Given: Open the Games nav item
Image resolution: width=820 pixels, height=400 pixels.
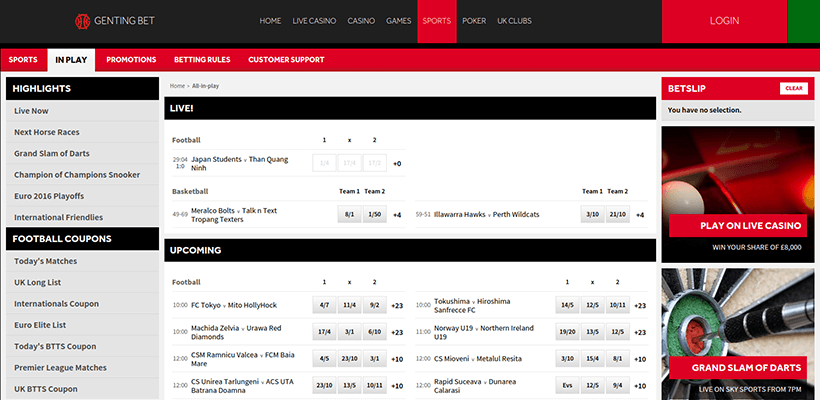Looking at the screenshot, I should click(x=398, y=21).
